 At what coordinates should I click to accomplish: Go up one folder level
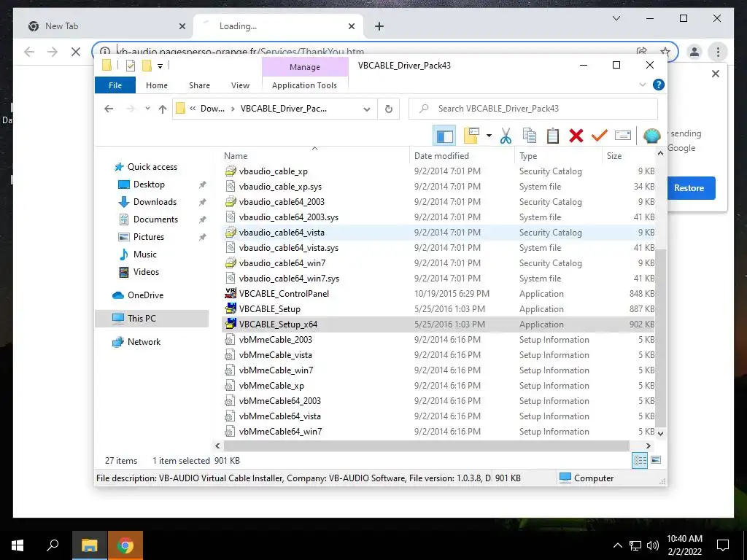pyautogui.click(x=163, y=109)
